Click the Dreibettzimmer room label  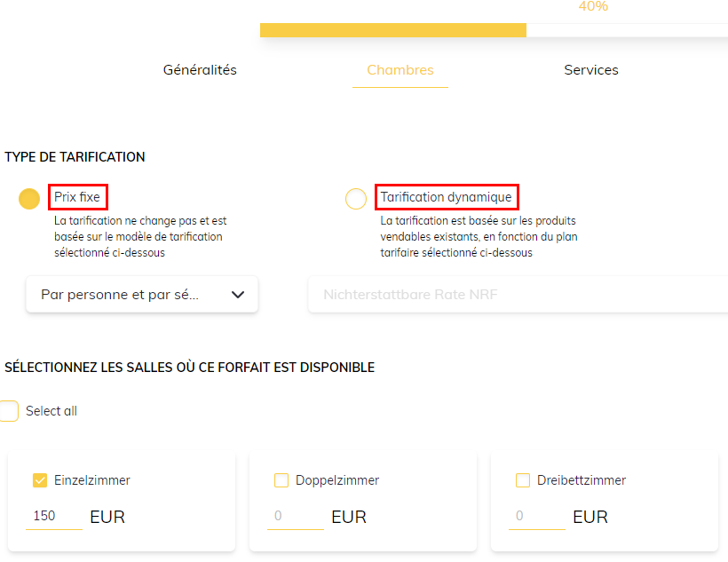582,480
